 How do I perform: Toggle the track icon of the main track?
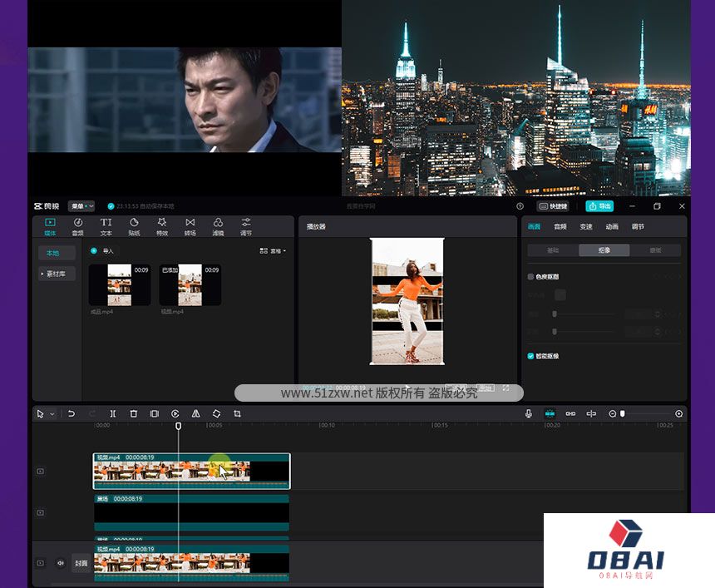[x=41, y=563]
